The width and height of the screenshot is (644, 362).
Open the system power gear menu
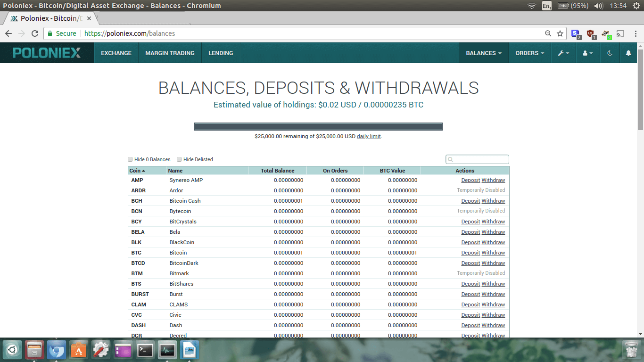click(x=636, y=6)
